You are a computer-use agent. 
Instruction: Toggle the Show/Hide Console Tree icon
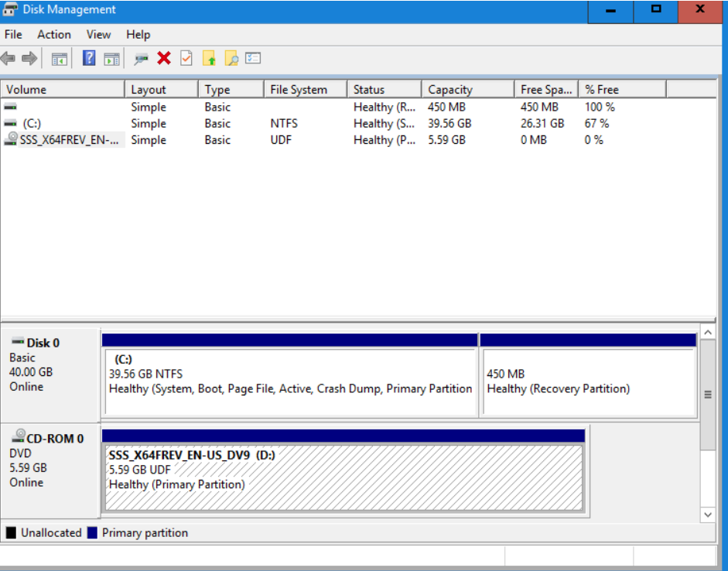[x=60, y=58]
